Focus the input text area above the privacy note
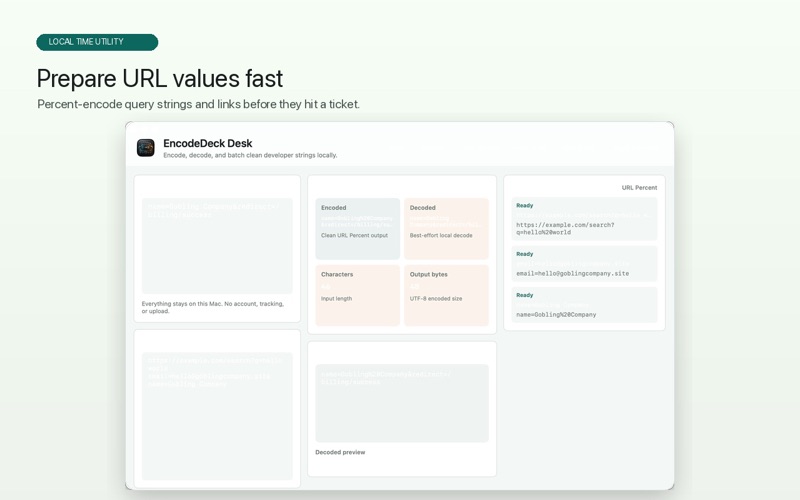 [217, 246]
